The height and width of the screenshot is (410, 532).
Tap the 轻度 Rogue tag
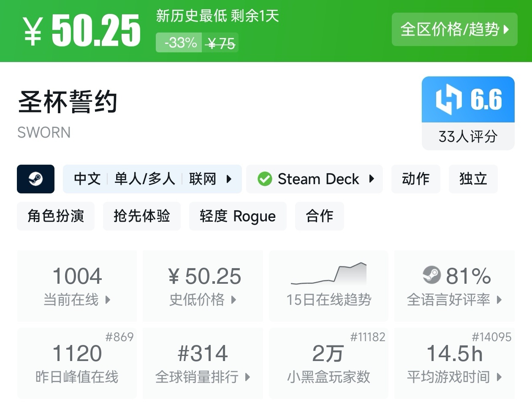click(238, 216)
